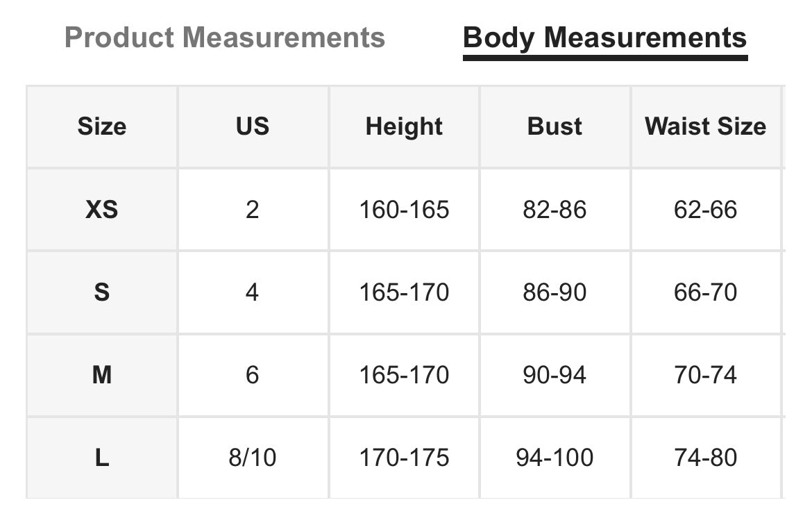
Task: Select the M size row label
Action: pos(102,375)
